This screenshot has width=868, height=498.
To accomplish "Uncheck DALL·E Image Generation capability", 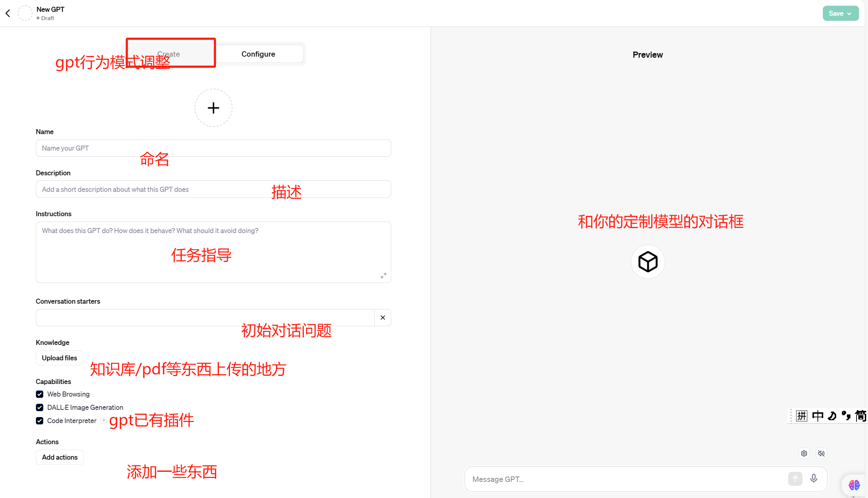I will tap(40, 408).
